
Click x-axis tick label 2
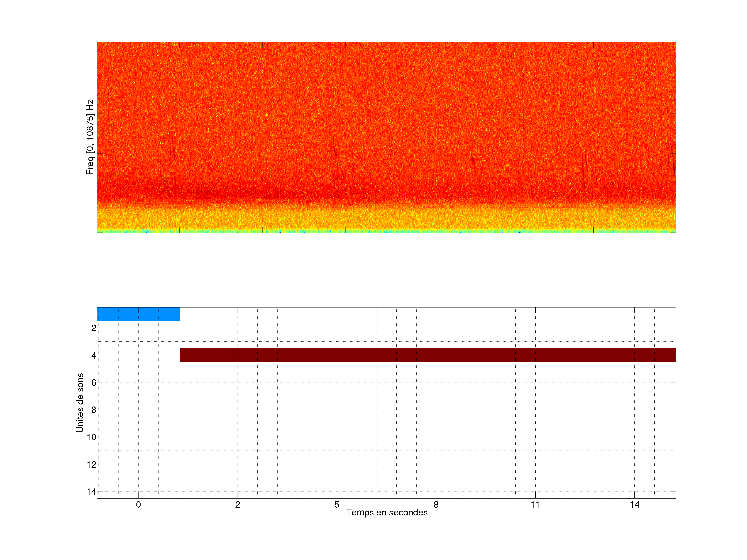237,505
